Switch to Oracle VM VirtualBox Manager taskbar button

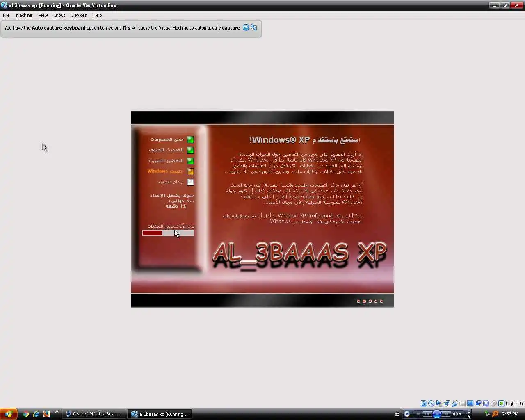tap(94, 414)
